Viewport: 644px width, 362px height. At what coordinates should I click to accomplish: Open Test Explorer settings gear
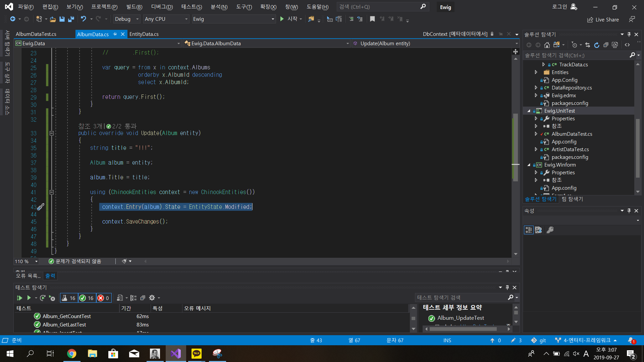[x=152, y=298]
